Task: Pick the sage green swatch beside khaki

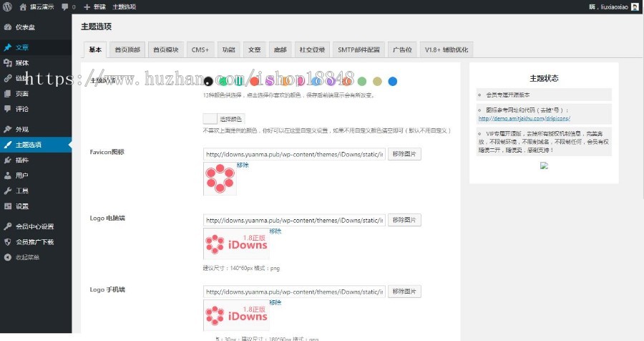Action: pos(362,81)
